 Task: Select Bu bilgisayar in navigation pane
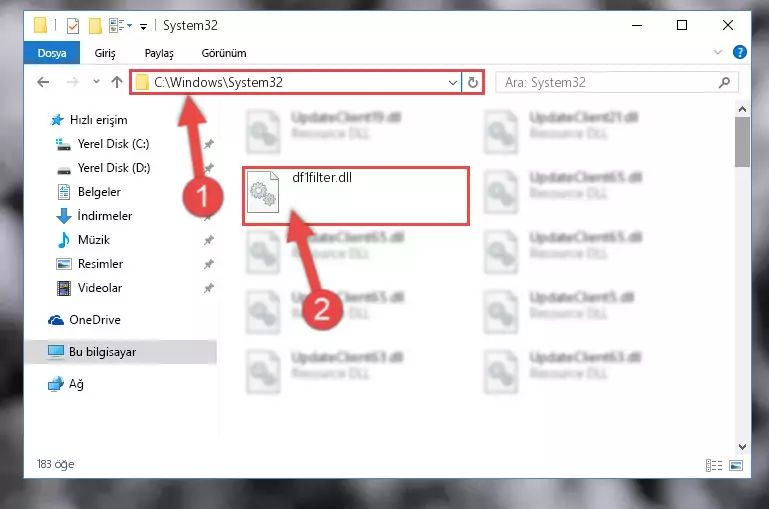point(103,352)
